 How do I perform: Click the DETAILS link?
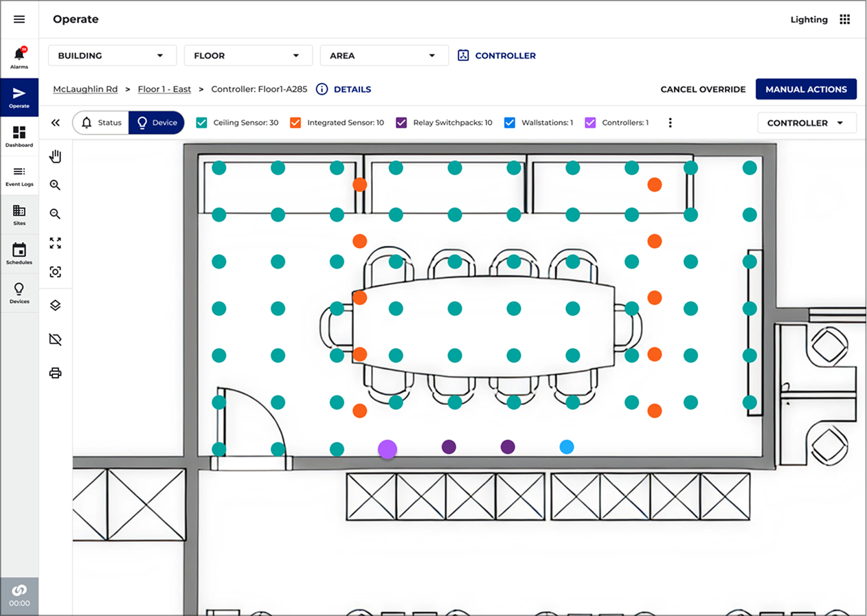pos(352,89)
